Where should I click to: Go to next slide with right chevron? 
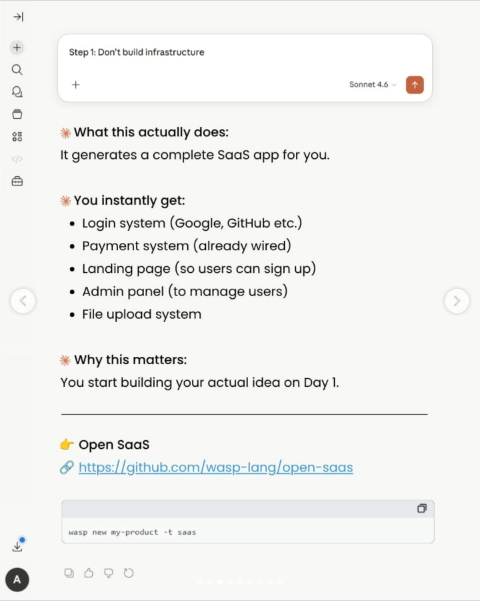coord(457,301)
